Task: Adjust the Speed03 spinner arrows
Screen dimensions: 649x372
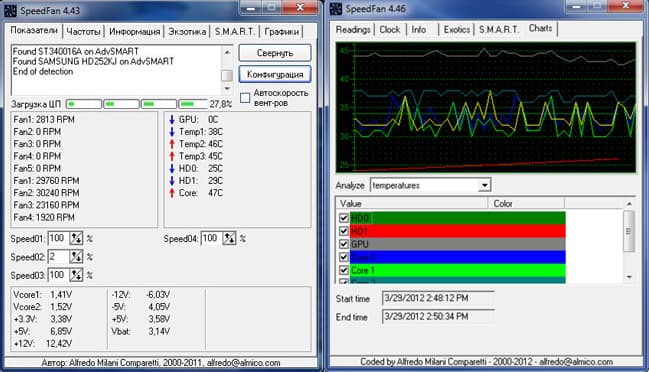Action: (76, 275)
